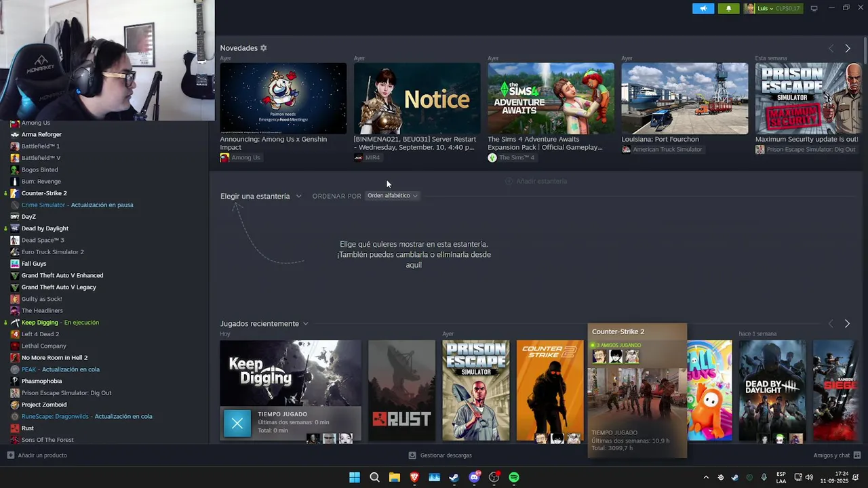Expand Jugados recientemente dropdown

264,324
